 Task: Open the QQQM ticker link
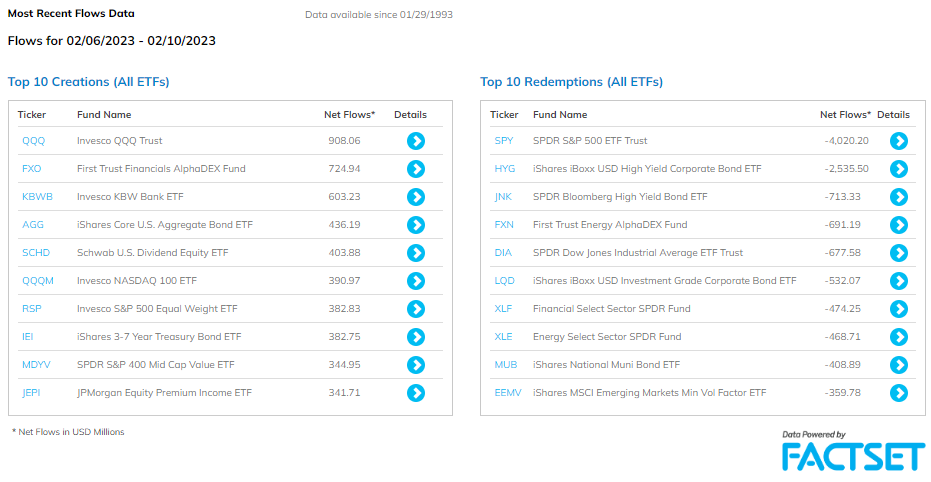click(37, 281)
